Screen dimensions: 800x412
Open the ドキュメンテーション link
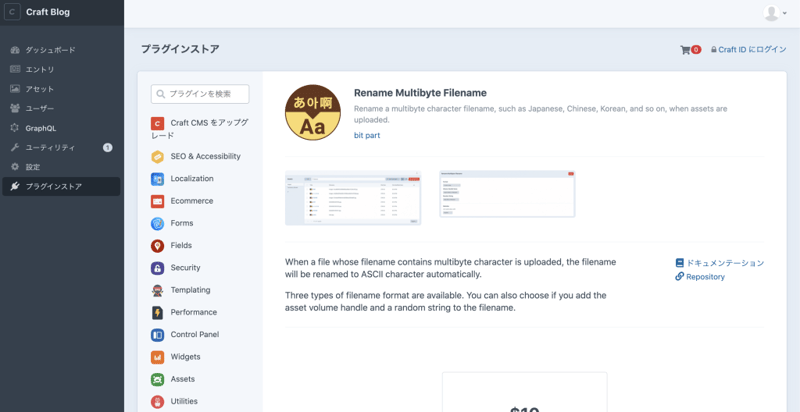click(724, 263)
